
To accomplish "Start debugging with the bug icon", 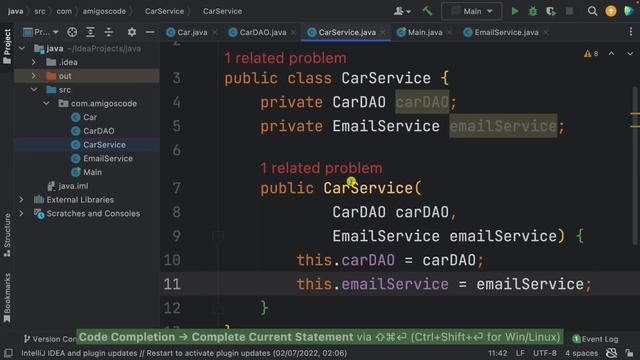I will click(533, 11).
